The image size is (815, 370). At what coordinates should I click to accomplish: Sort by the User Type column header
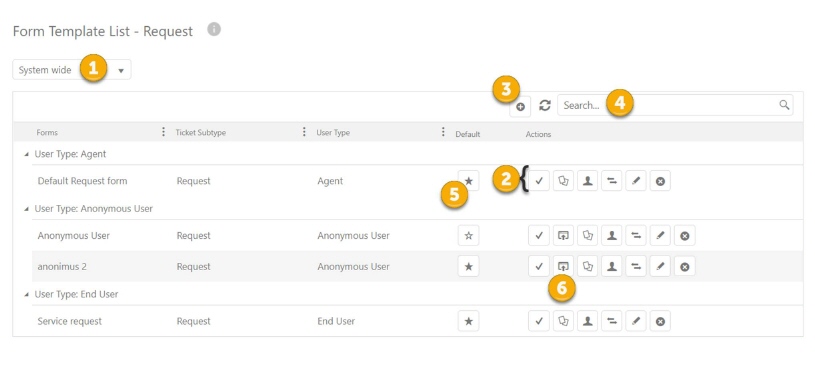click(x=333, y=133)
